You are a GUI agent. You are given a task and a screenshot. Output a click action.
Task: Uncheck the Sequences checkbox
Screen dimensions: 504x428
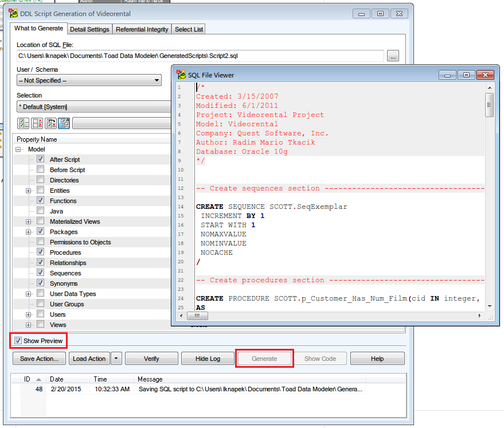pos(40,273)
